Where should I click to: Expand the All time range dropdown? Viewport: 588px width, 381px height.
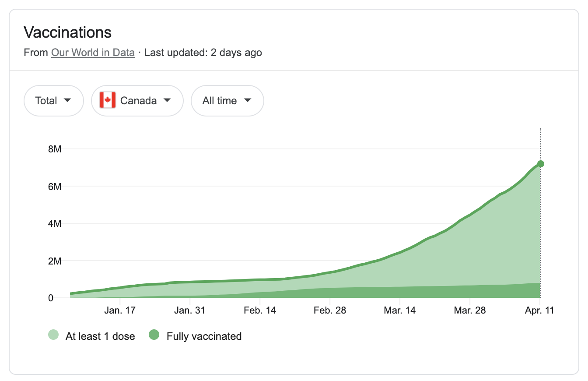point(227,101)
